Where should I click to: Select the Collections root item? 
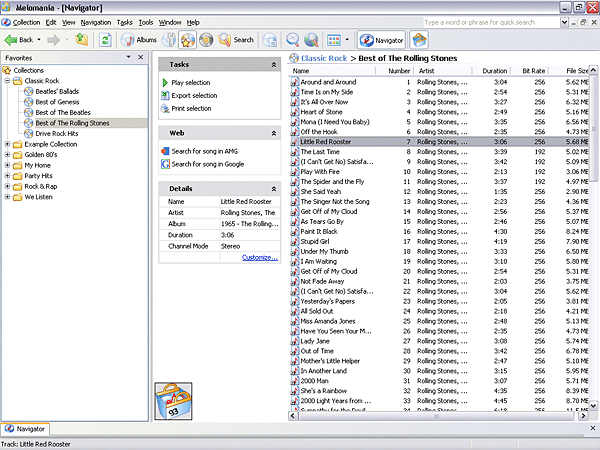tap(28, 70)
